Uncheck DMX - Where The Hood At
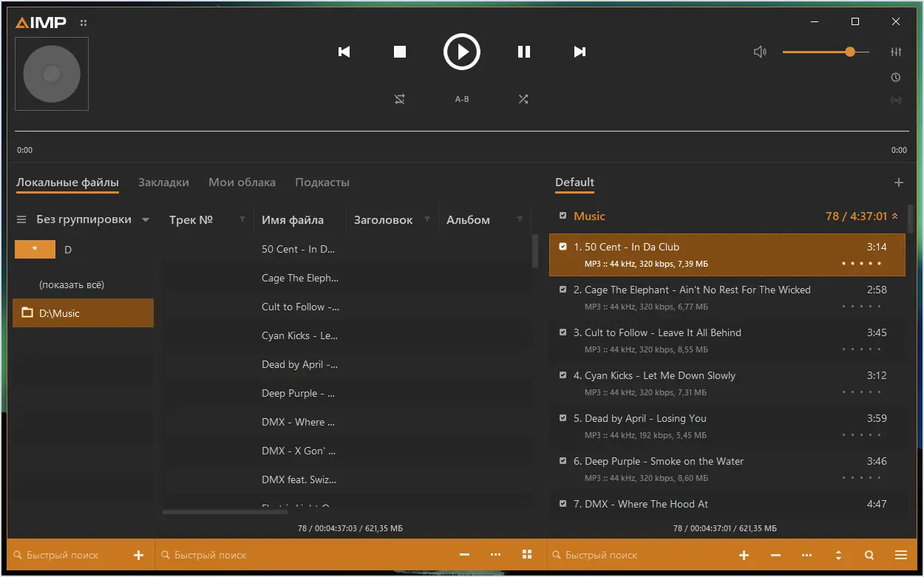Image resolution: width=924 pixels, height=577 pixels. [563, 504]
